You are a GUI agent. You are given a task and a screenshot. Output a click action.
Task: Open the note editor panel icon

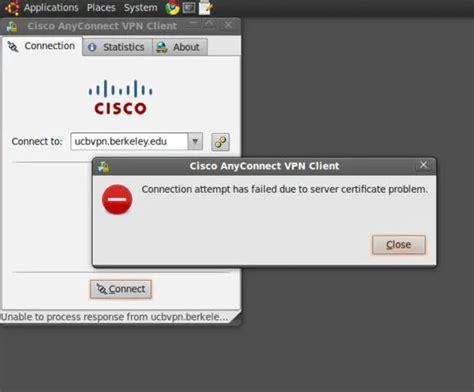[205, 7]
